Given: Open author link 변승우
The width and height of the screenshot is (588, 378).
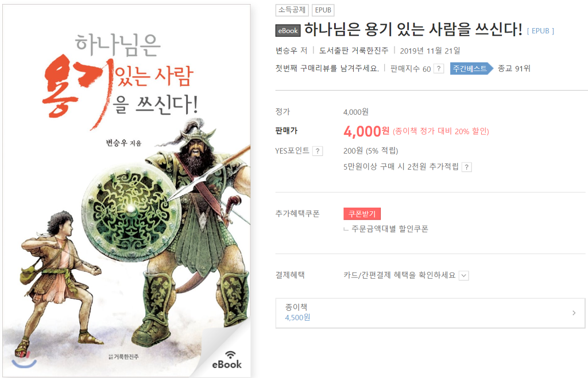Looking at the screenshot, I should [286, 50].
